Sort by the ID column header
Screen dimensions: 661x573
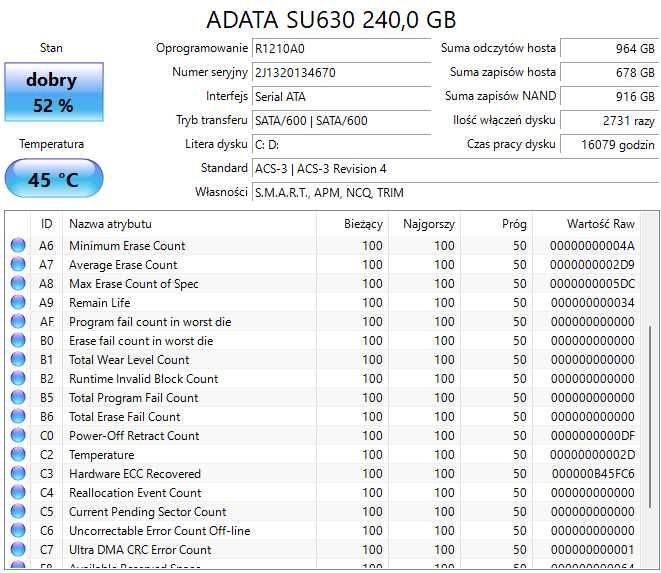click(46, 224)
